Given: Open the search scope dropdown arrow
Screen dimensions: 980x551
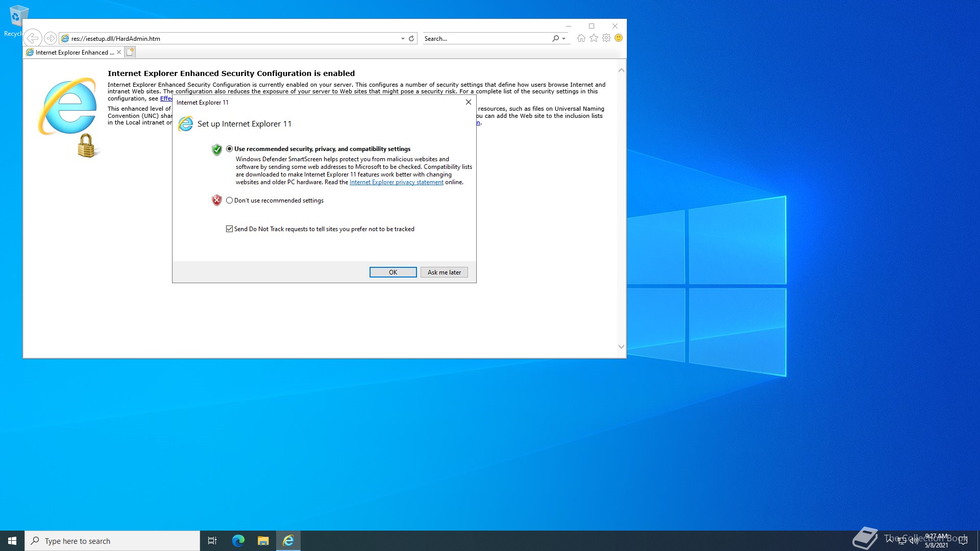Looking at the screenshot, I should click(x=562, y=38).
